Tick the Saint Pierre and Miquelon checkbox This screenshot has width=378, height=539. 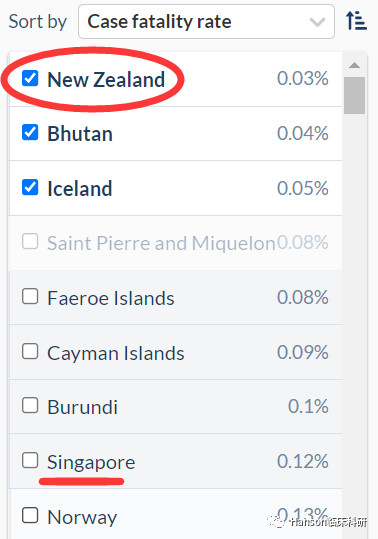click(30, 241)
